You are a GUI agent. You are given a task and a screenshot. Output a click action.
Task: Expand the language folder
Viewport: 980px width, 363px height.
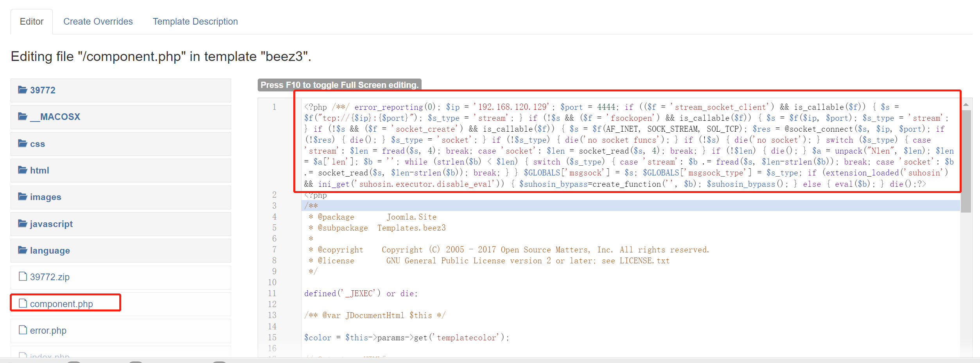(x=49, y=250)
